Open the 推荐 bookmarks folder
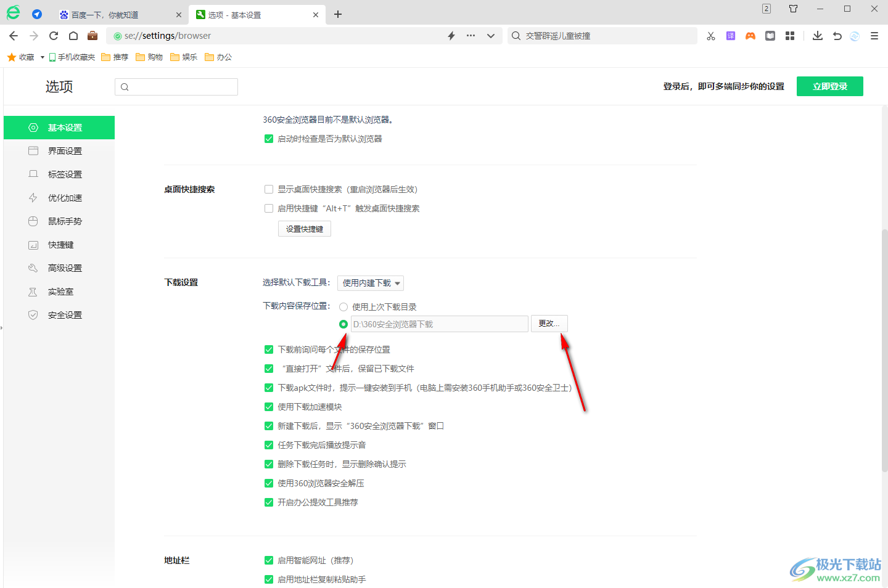The image size is (888, 588). (x=115, y=57)
